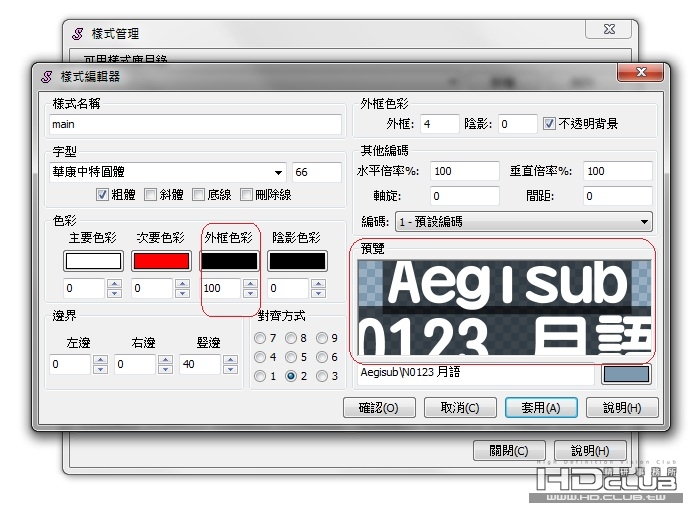This screenshot has height=508, width=688.
Task: Increase the 外框色彩 alpha value
Action: tap(251, 284)
